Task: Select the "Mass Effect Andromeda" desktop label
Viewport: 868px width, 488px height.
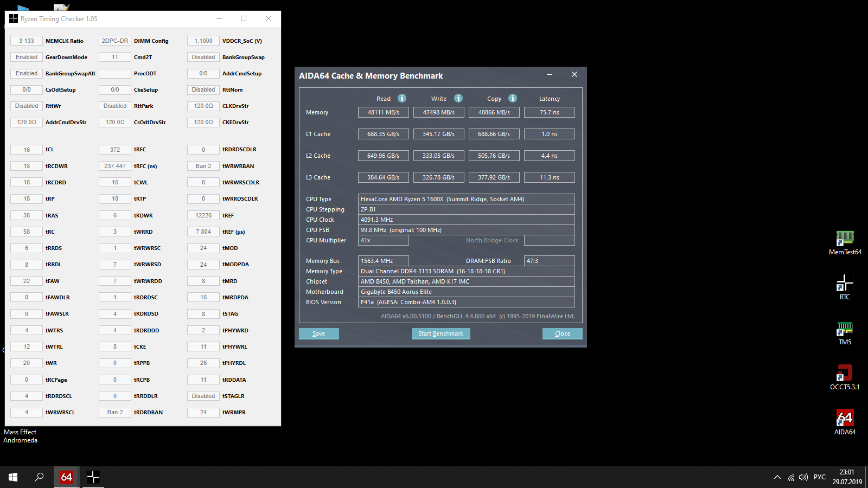Action: tap(20, 436)
